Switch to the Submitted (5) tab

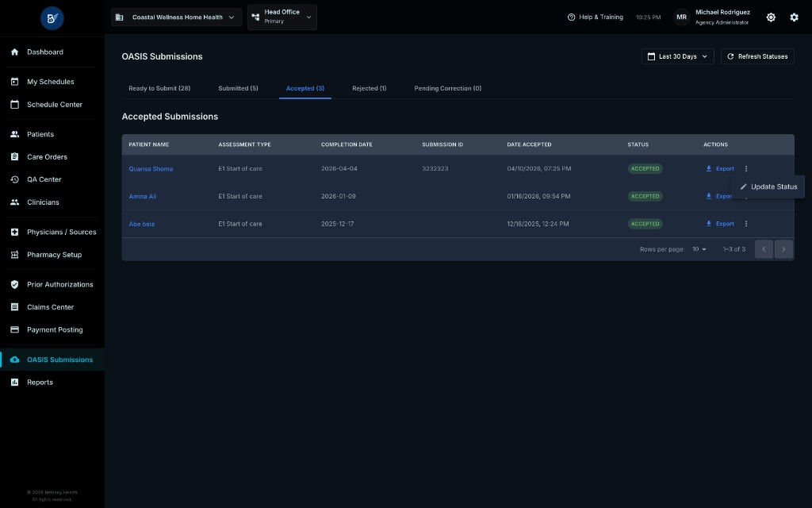click(x=238, y=88)
